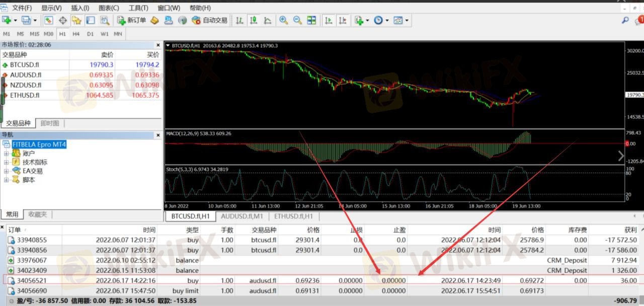Open the 新订单 new order button

pyautogui.click(x=132, y=20)
